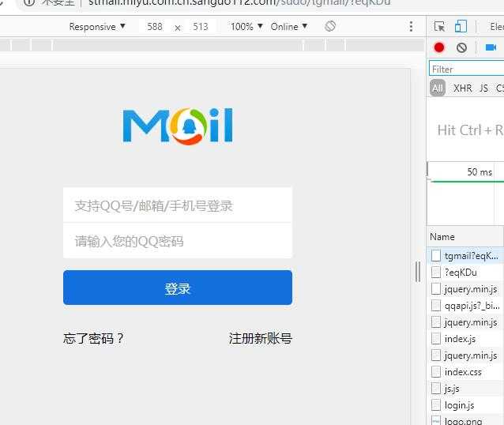Click the file icon next to ?eqKDu
This screenshot has height=425, width=504.
[x=436, y=272]
